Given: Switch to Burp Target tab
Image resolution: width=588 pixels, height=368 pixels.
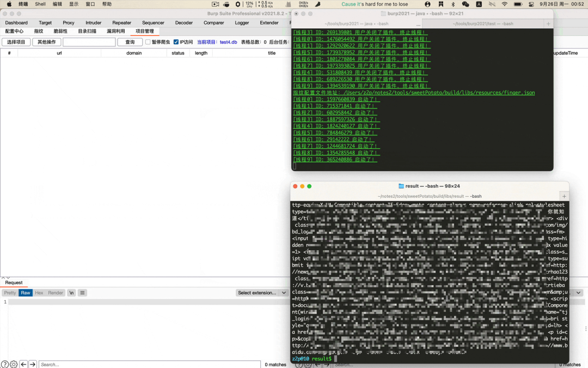Looking at the screenshot, I should click(x=45, y=22).
